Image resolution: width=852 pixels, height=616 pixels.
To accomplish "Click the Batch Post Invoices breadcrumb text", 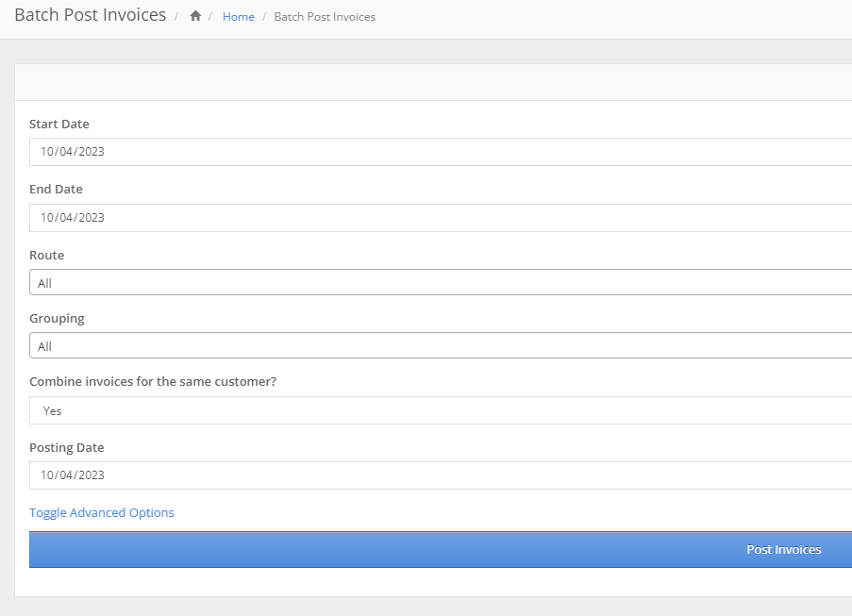I will click(325, 17).
